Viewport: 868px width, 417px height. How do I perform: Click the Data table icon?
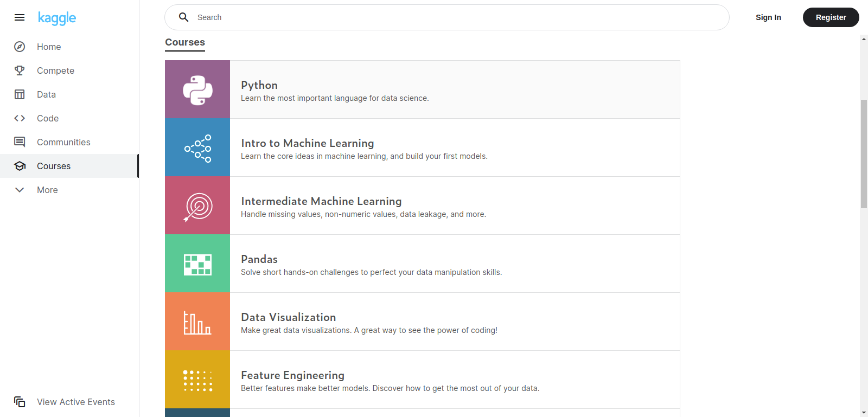click(x=20, y=94)
